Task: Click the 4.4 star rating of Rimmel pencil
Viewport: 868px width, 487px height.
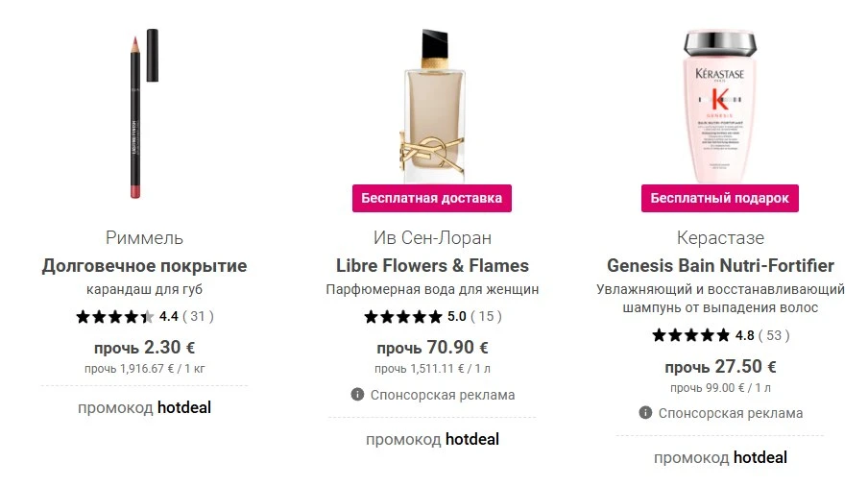Action: 145,316
